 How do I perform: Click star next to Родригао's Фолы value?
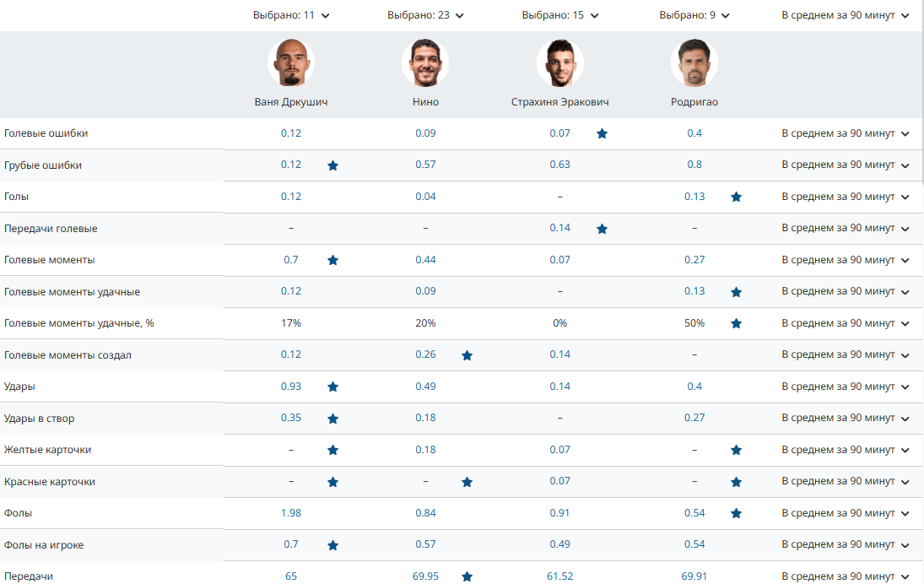(736, 513)
